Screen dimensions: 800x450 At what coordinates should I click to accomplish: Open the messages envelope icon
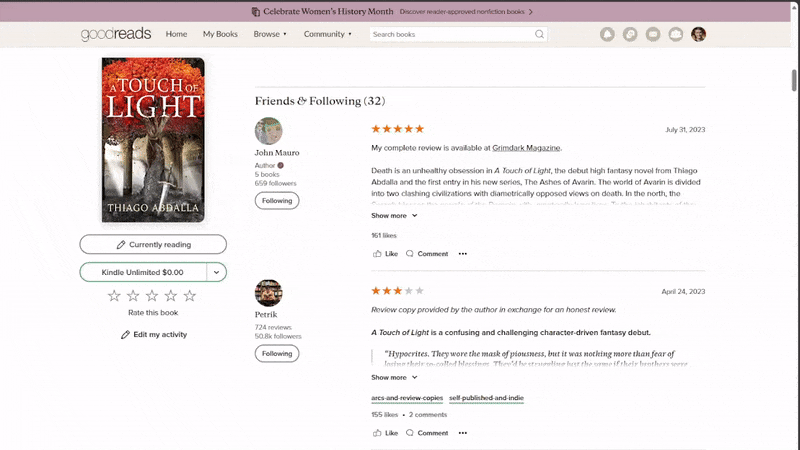click(x=653, y=34)
